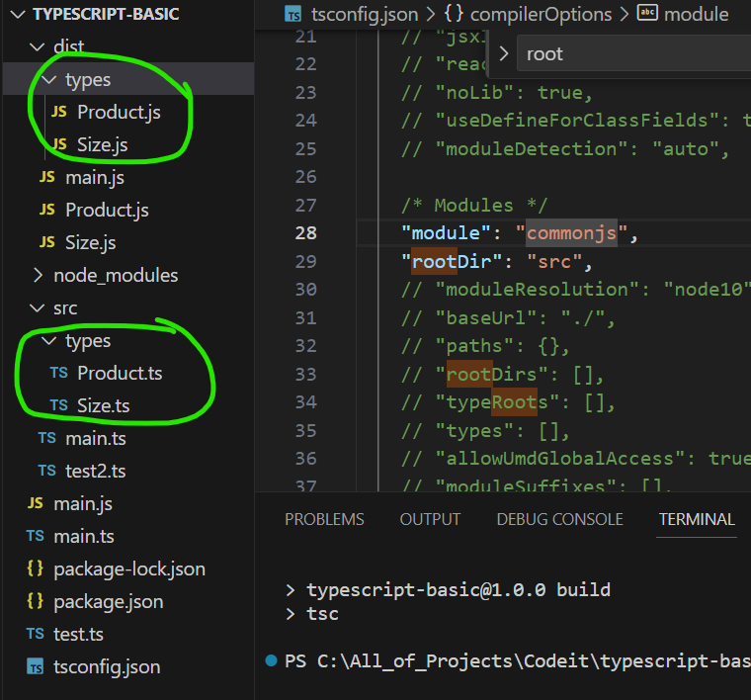Click tsconfig icon beside tsconfig.json in explorer

pyautogui.click(x=36, y=666)
